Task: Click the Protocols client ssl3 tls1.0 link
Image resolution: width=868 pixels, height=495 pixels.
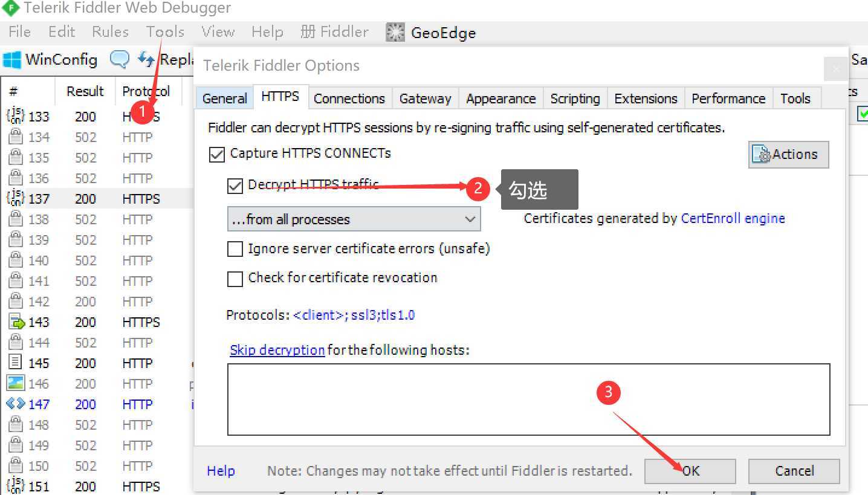Action: [x=354, y=315]
